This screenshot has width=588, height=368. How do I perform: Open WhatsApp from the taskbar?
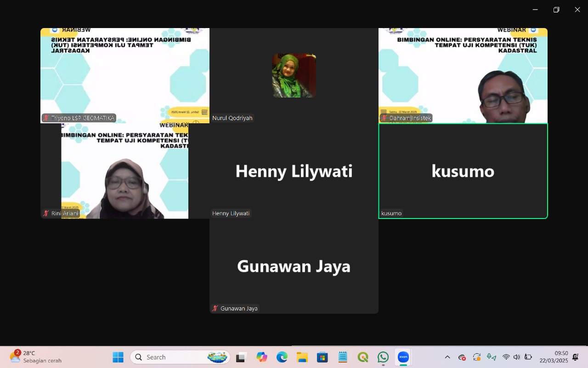pyautogui.click(x=383, y=357)
